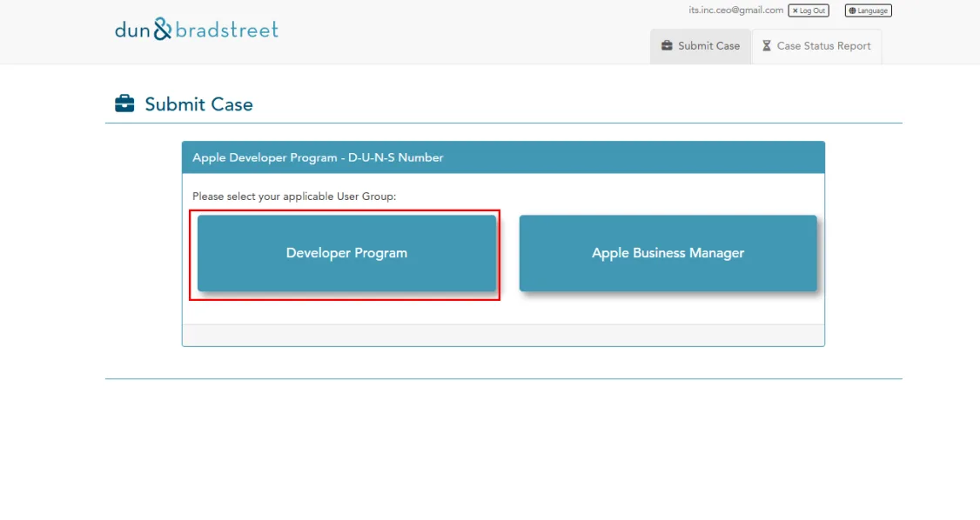Click the Dun & Bradstreet logo
Image resolution: width=980 pixels, height=520 pixels.
point(196,30)
